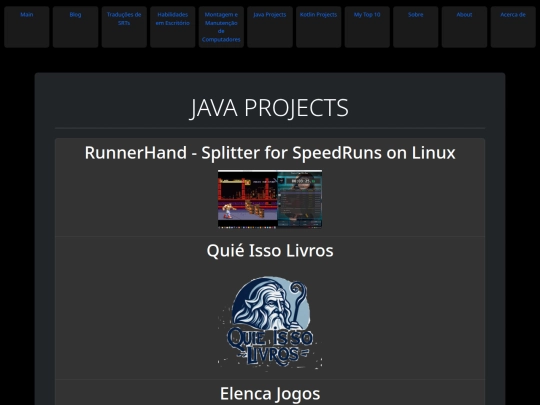The image size is (540, 405).
Task: Open the RunnerHand screenshot thumbnail
Action: tap(270, 199)
